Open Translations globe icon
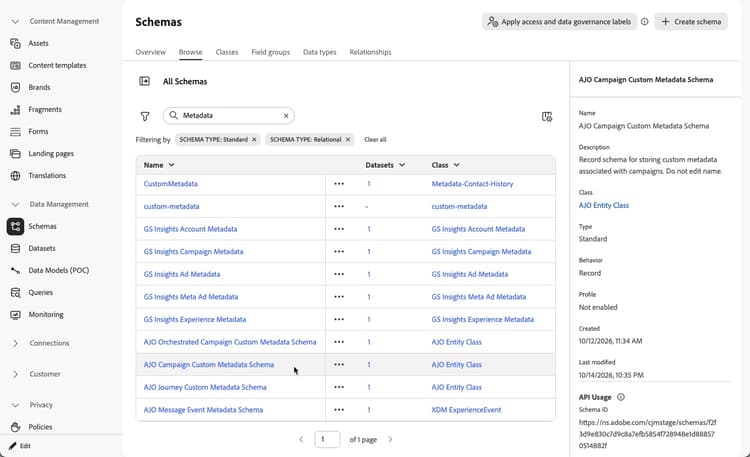 [x=15, y=176]
